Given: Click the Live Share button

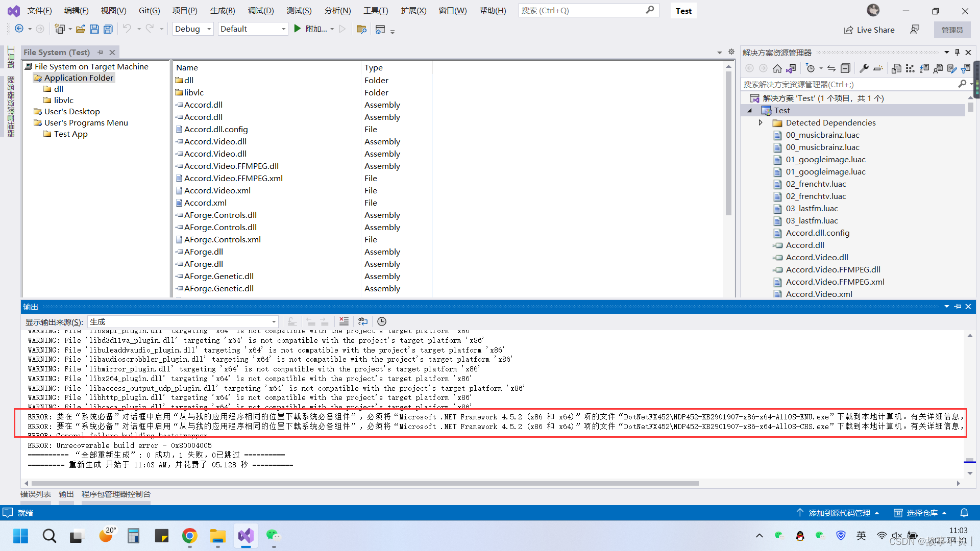Looking at the screenshot, I should click(869, 30).
